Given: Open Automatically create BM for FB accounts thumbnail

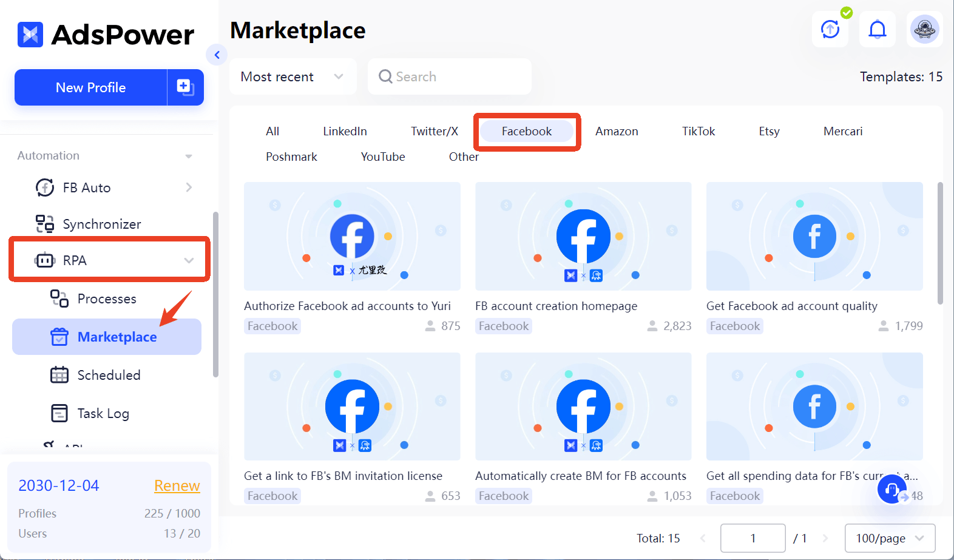Looking at the screenshot, I should (x=583, y=407).
